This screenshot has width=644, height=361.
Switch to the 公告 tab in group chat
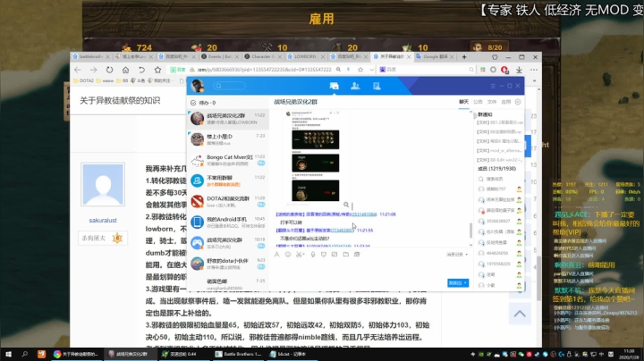(478, 102)
